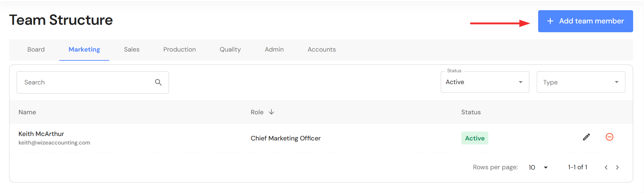Open the Type filter dropdown
Image resolution: width=644 pixels, height=193 pixels.
(x=581, y=82)
